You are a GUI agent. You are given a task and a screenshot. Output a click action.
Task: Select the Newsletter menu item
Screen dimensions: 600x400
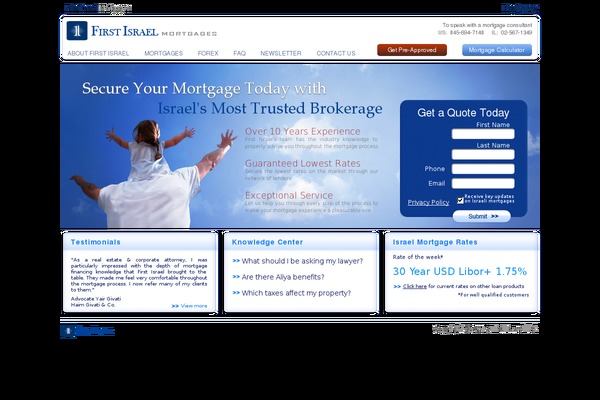tap(280, 53)
